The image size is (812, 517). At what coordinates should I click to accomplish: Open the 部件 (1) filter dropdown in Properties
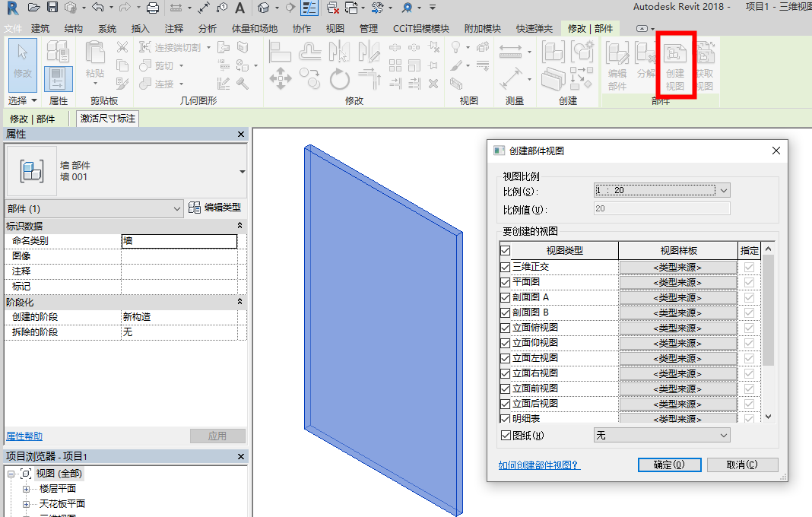click(94, 209)
